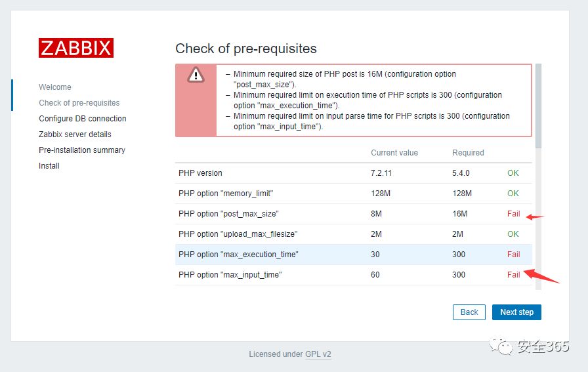588x372 pixels.
Task: Click the Next step button
Action: click(x=516, y=312)
